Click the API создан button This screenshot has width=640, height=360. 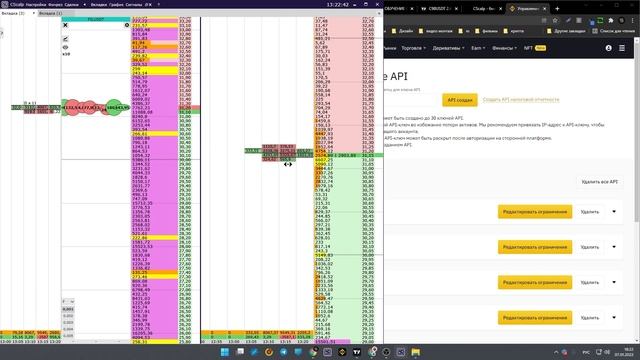460,100
